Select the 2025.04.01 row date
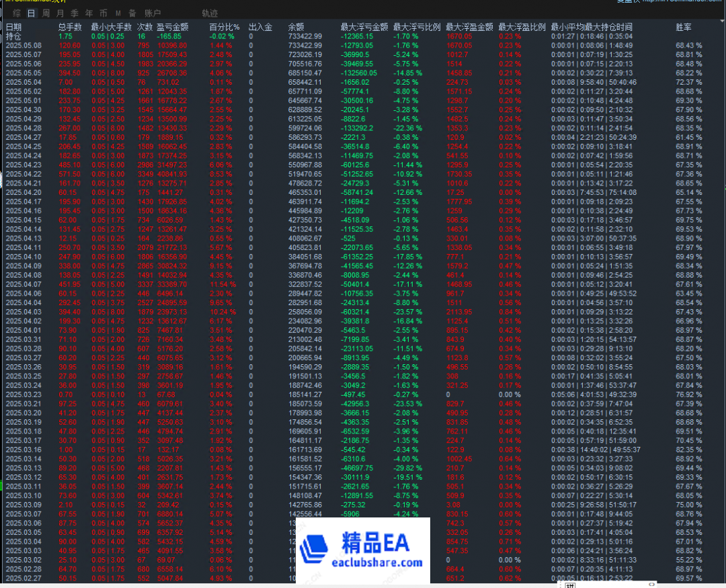The height and width of the screenshot is (588, 726). point(24,331)
